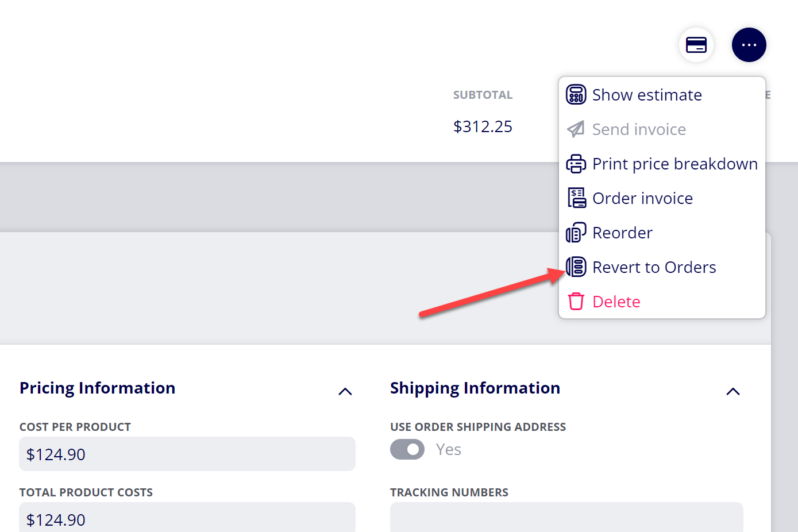
Task: Click the paper plane Send invoice icon
Action: pyautogui.click(x=576, y=129)
